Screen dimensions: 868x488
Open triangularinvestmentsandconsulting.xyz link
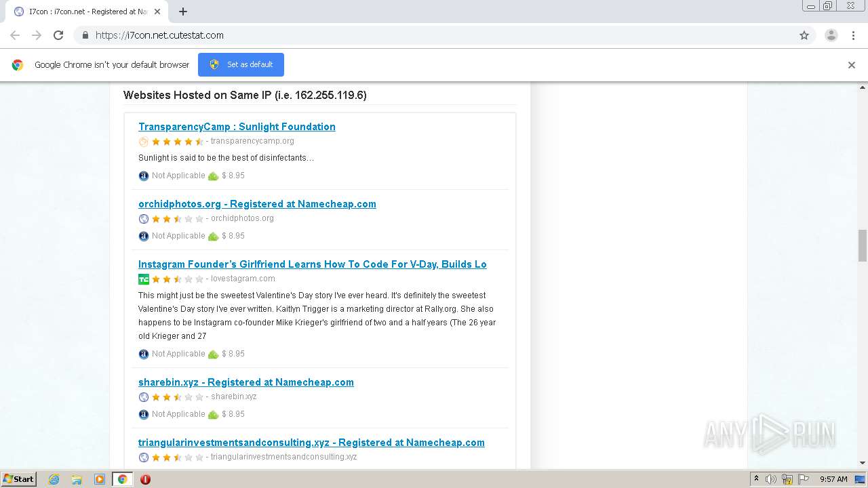click(x=311, y=443)
